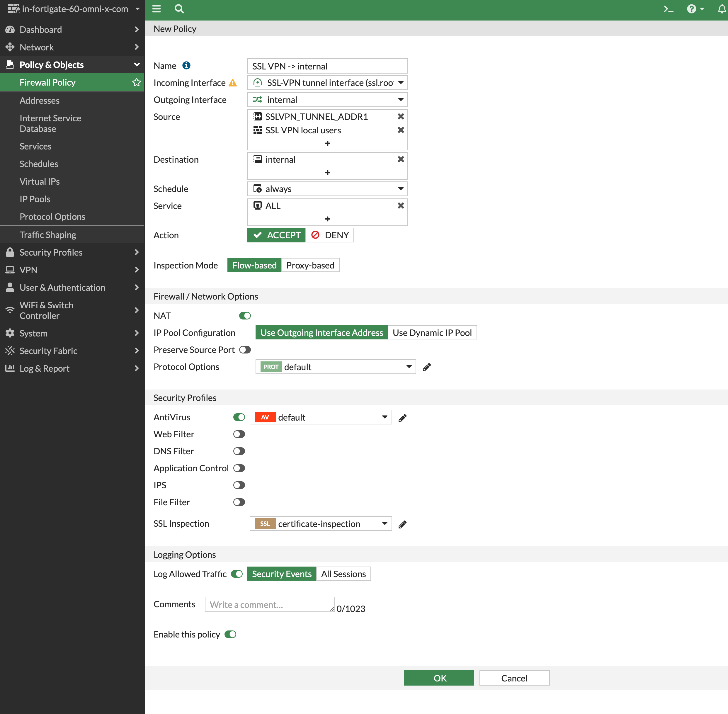728x714 pixels.
Task: Go to Virtual IPs
Action: pos(39,181)
